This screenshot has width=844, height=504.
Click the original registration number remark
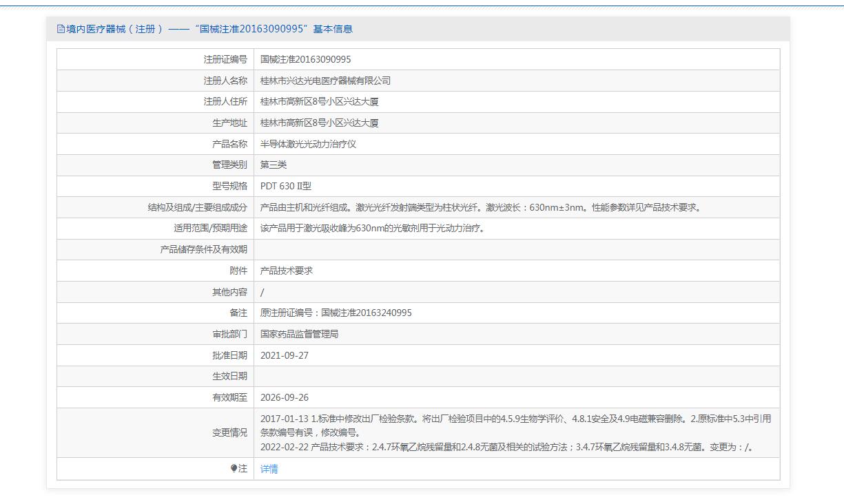pyautogui.click(x=336, y=313)
